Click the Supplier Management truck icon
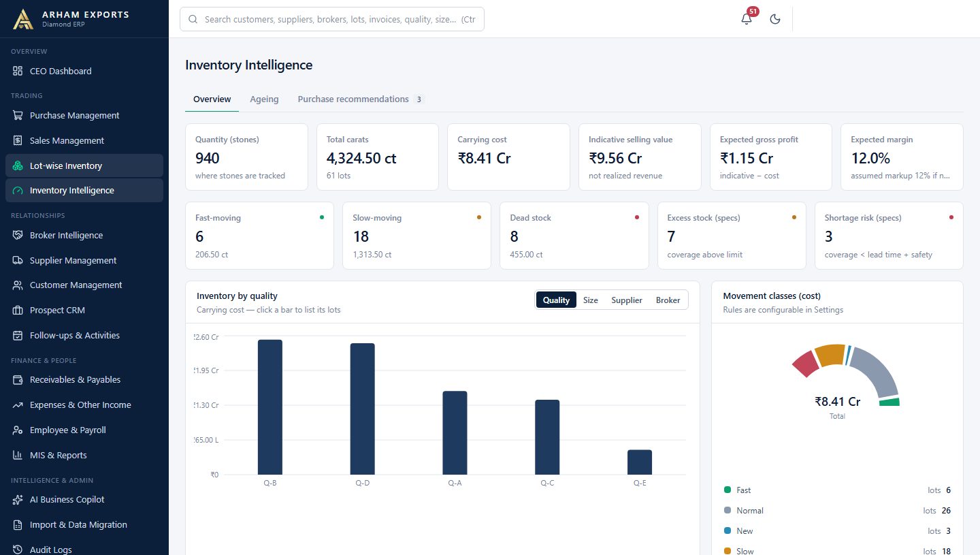 coord(18,260)
